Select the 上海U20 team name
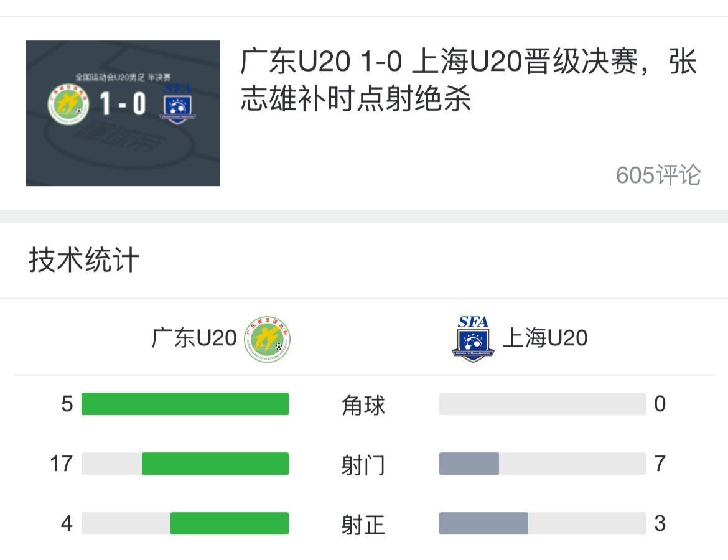Screen dimensions: 728x560 tap(545, 338)
